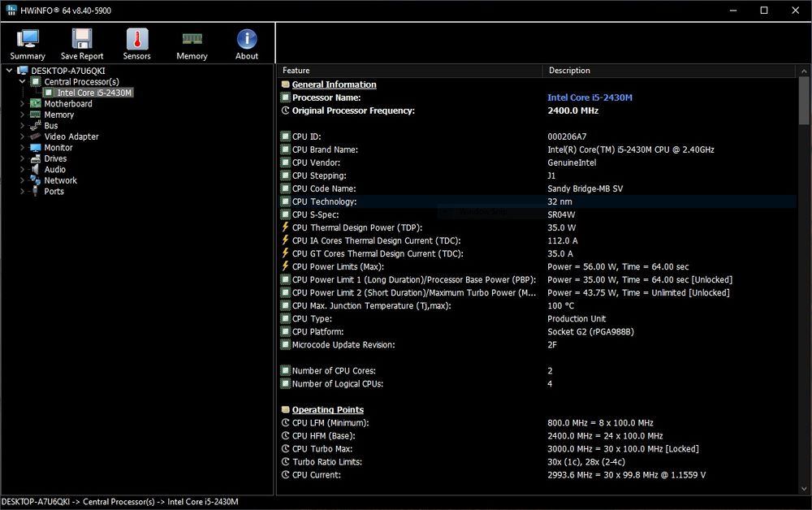The height and width of the screenshot is (510, 812).
Task: Select the Video Adapter tree label
Action: (71, 136)
